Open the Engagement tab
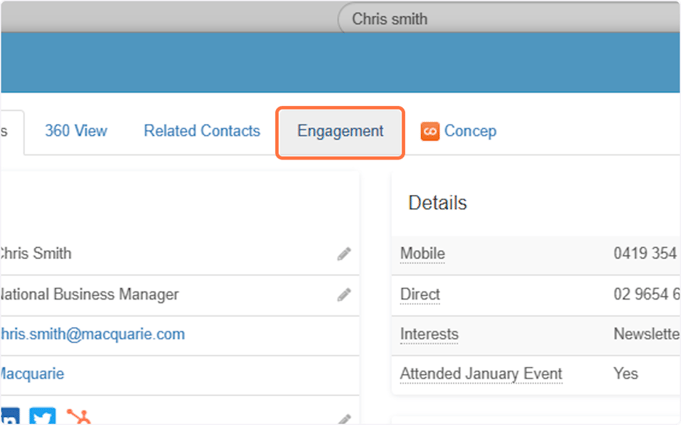 [x=340, y=132]
